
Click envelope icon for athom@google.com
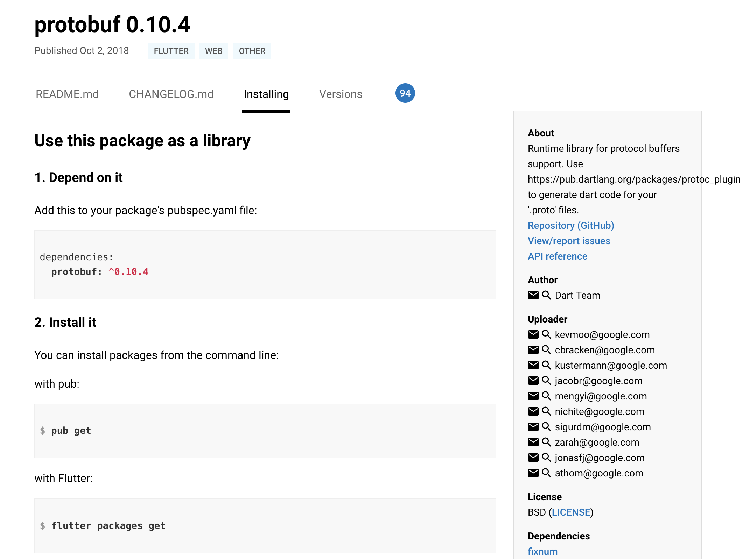coord(533,473)
